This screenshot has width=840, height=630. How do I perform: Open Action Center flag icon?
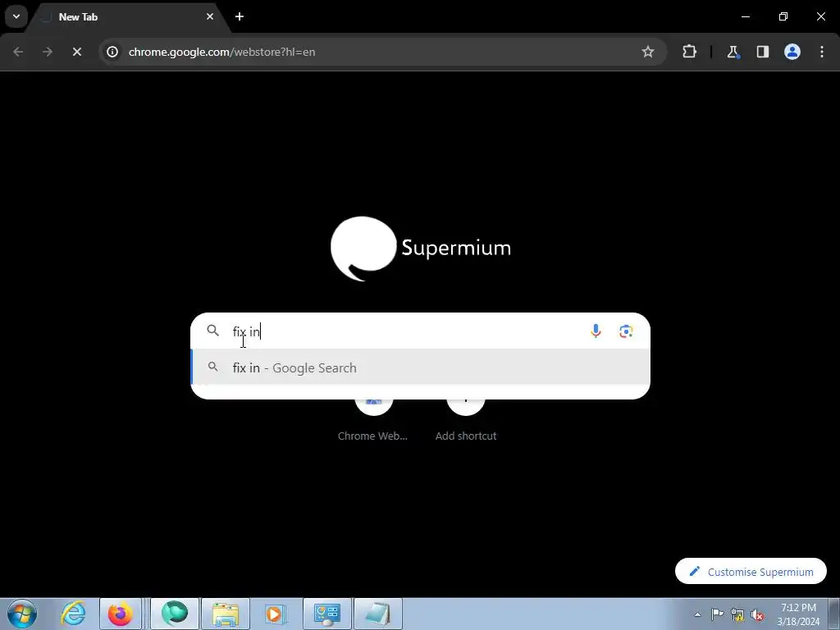(x=717, y=614)
